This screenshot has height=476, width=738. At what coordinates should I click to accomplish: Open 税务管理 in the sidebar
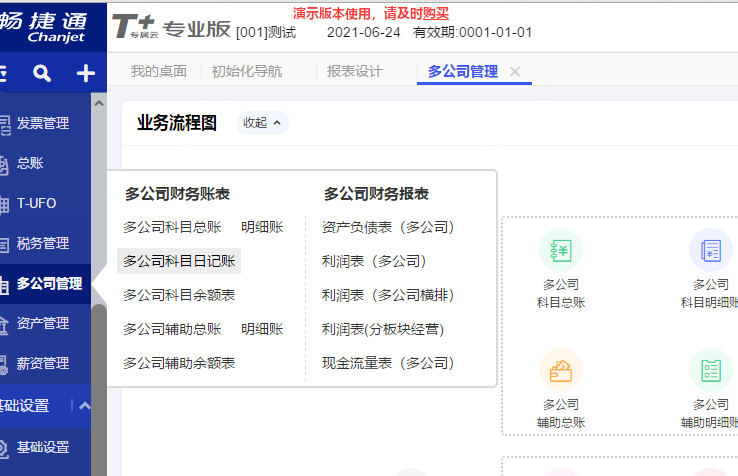click(43, 243)
